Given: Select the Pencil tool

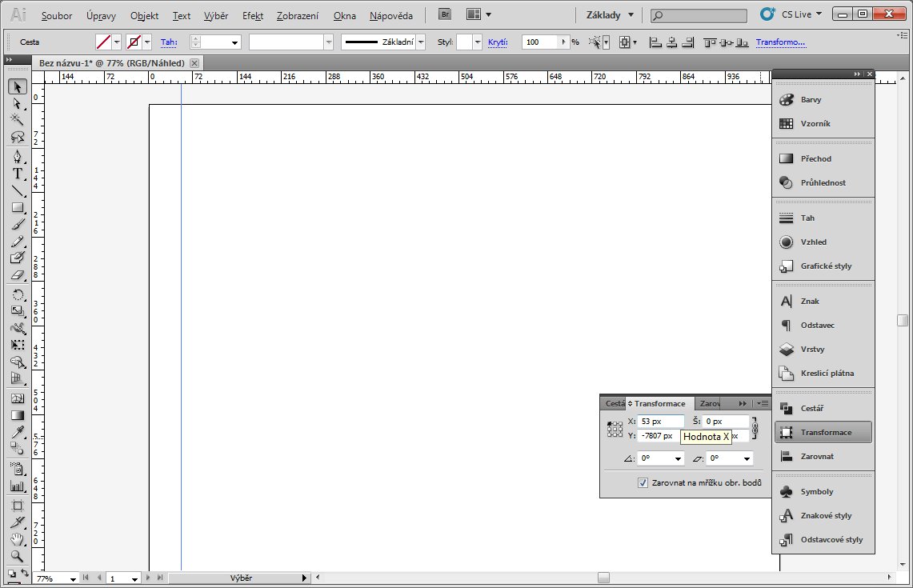Looking at the screenshot, I should pos(18,241).
